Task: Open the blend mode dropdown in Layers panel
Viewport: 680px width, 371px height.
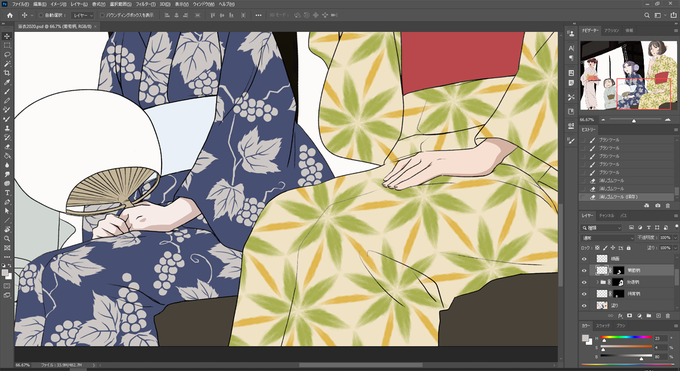Action: click(x=607, y=238)
